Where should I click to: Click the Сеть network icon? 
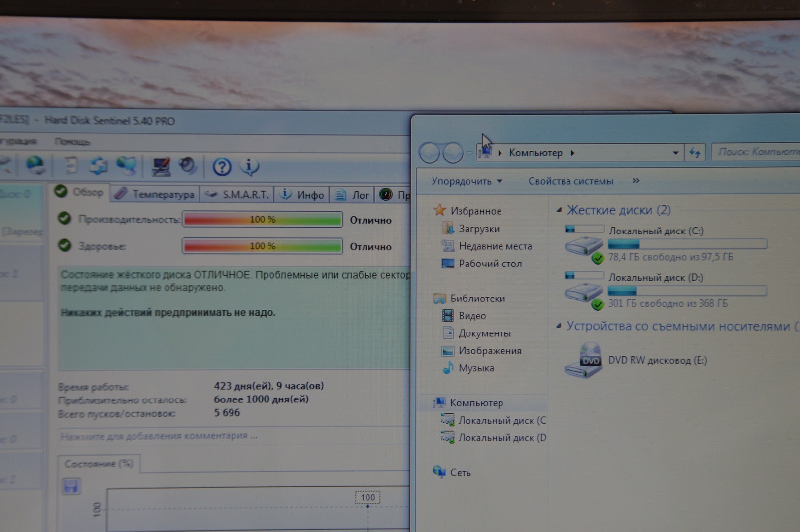click(x=439, y=472)
